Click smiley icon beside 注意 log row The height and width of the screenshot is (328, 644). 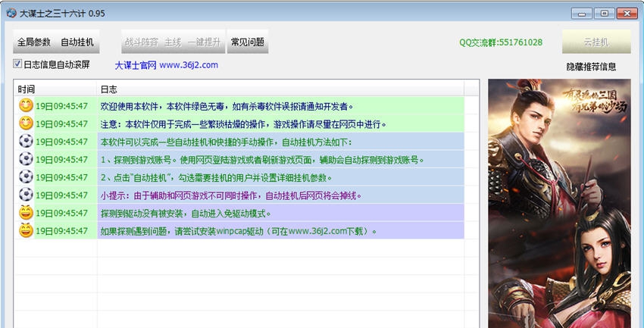[26, 123]
